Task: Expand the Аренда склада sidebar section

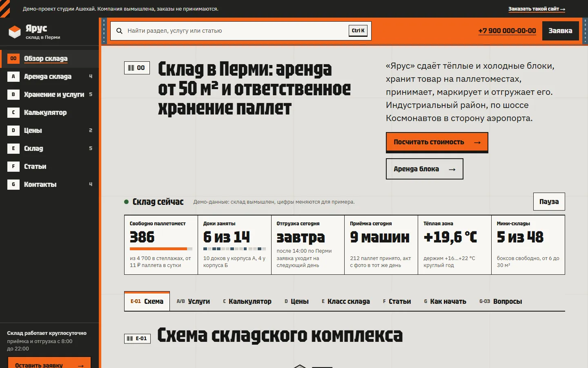Action: [x=49, y=76]
